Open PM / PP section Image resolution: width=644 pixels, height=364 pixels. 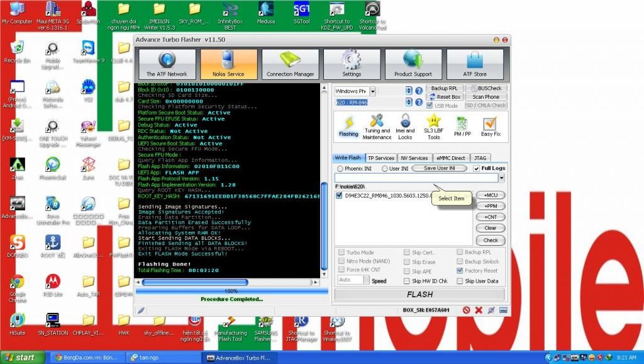pos(462,127)
